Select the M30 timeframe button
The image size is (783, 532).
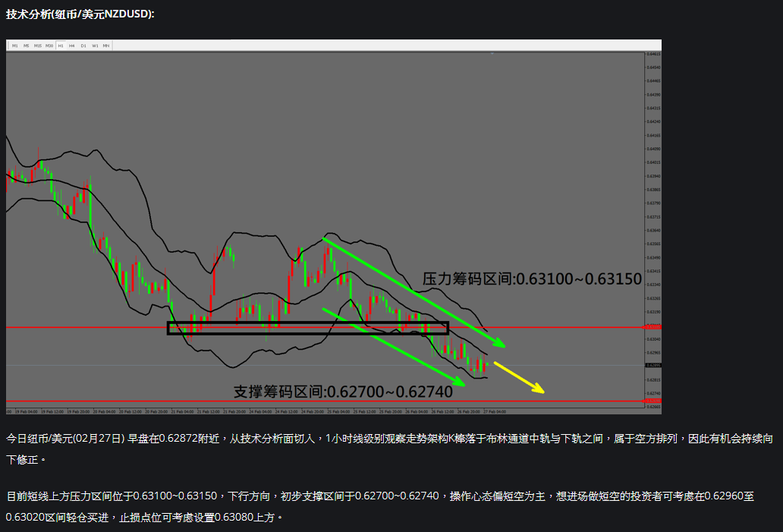(x=49, y=46)
